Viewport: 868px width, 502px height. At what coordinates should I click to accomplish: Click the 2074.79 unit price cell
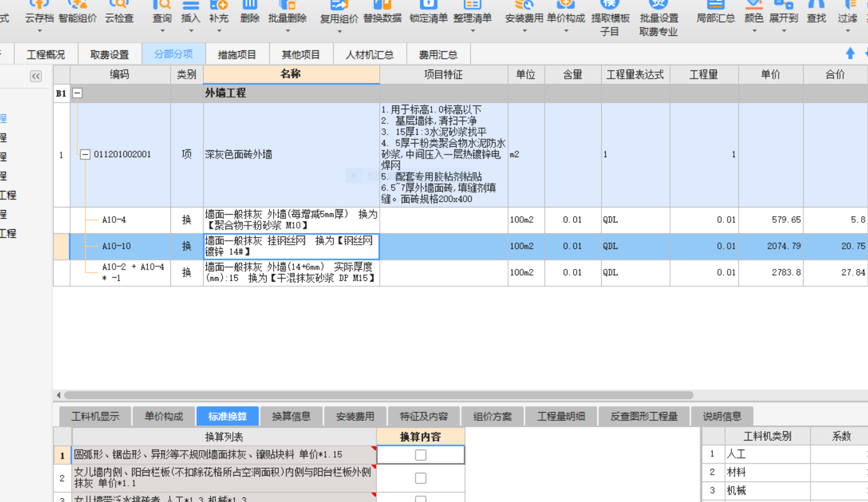[771, 247]
